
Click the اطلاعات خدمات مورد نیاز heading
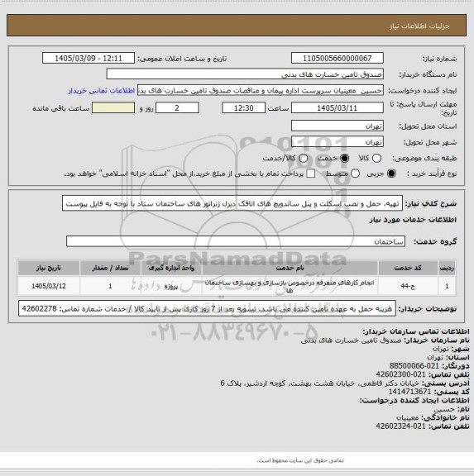pyautogui.click(x=413, y=220)
